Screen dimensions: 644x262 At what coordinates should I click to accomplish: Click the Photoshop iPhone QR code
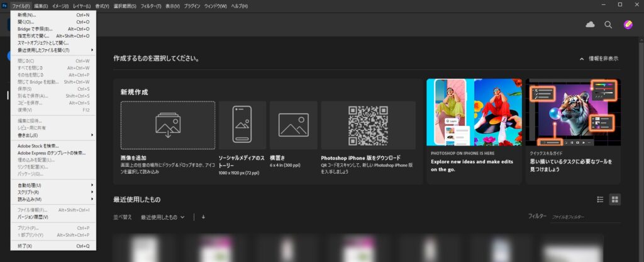[368, 125]
